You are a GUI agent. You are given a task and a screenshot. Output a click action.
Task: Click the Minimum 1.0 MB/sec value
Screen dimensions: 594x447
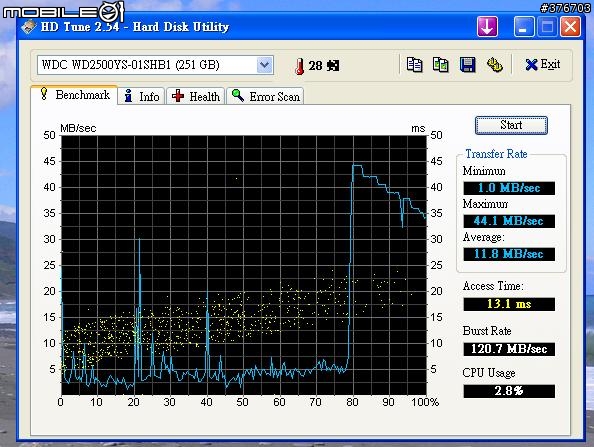(509, 188)
